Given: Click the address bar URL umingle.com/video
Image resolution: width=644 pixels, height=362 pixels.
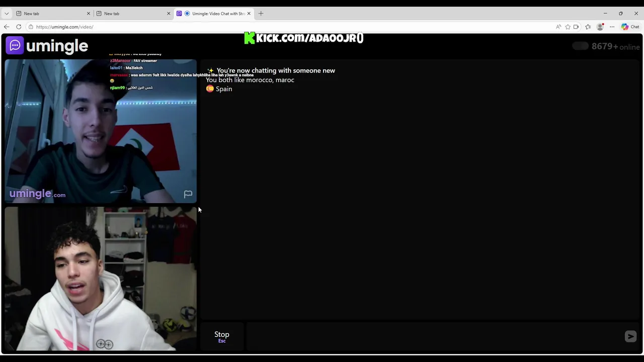Looking at the screenshot, I should [64, 27].
